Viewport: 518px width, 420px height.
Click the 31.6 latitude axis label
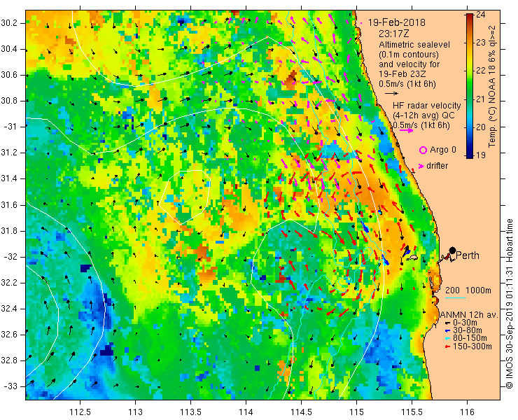point(9,205)
